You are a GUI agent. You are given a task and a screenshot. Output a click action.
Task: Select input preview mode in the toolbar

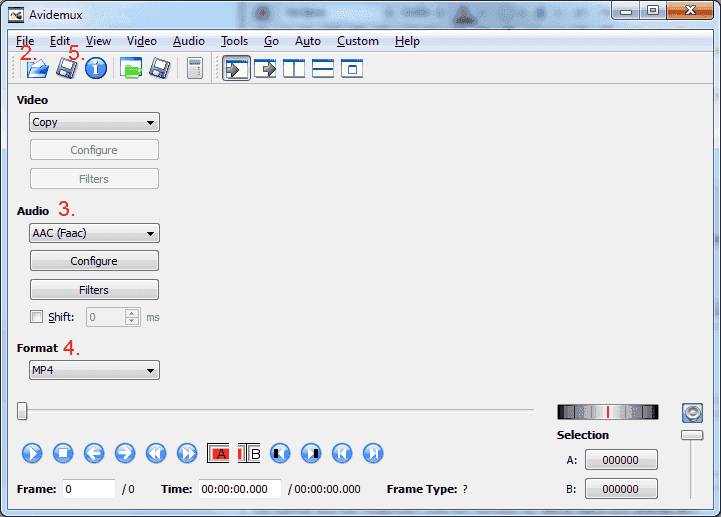236,69
